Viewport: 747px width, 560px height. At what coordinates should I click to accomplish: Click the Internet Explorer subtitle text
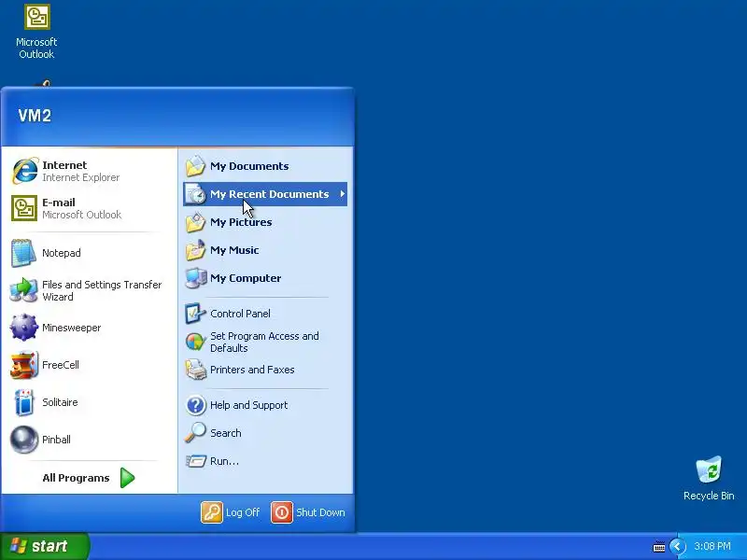(x=80, y=177)
